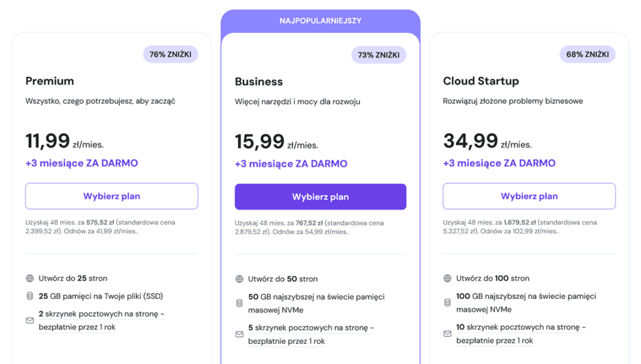Click the globe icon beside 25 stron in Premium
The height and width of the screenshot is (364, 641).
[x=30, y=278]
